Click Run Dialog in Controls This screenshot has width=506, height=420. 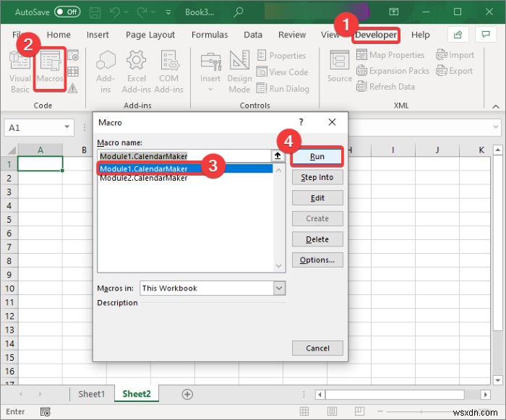point(283,88)
